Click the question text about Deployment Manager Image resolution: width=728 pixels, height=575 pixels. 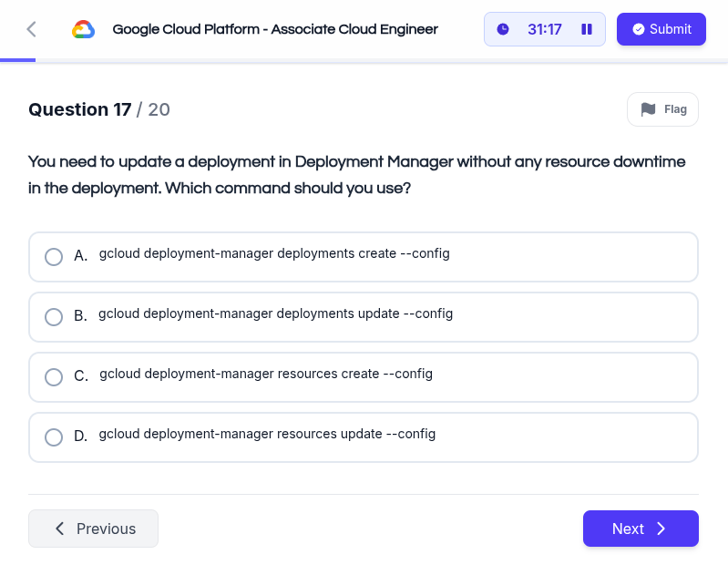(x=356, y=175)
